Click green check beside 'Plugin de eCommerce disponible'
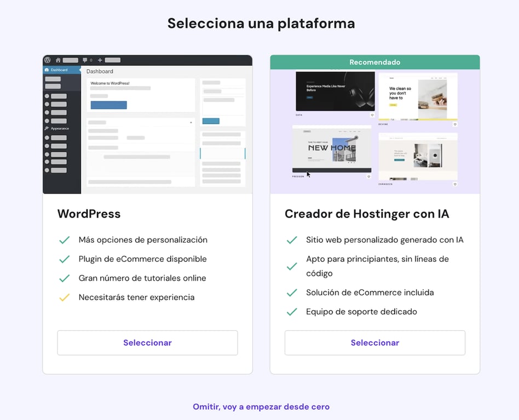The width and height of the screenshot is (519, 420). [x=64, y=259]
